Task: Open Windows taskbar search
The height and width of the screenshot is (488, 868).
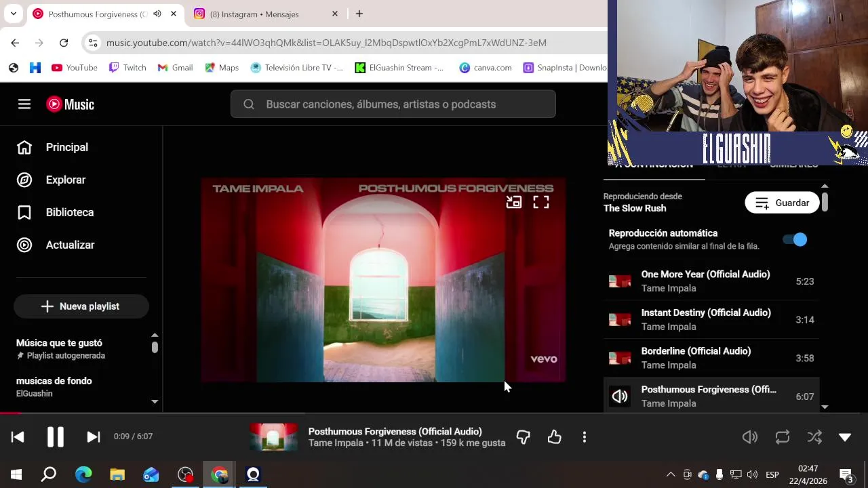Action: (x=49, y=474)
